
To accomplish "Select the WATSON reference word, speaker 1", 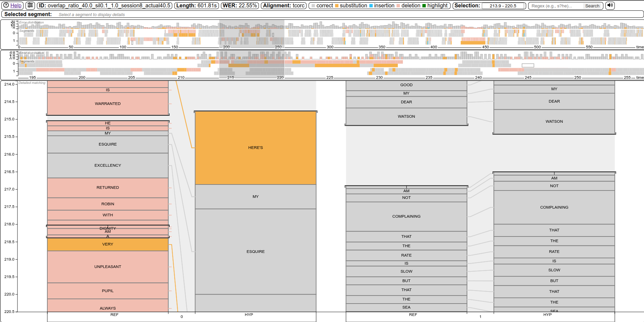I will [x=406, y=116].
